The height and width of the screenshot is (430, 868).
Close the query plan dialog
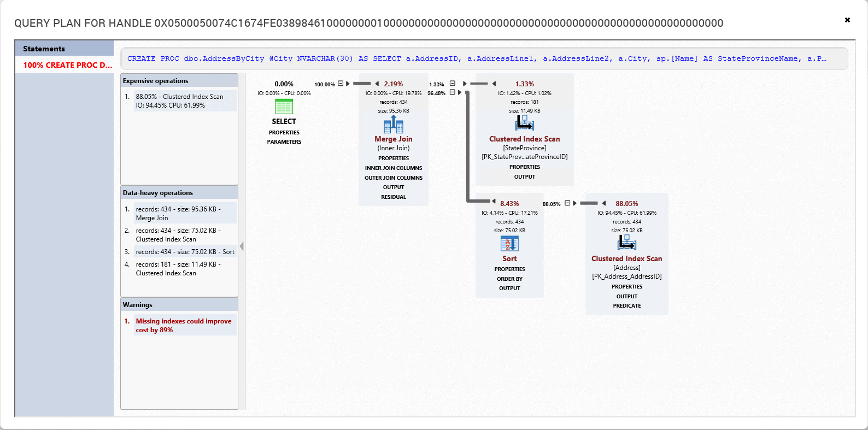point(847,20)
